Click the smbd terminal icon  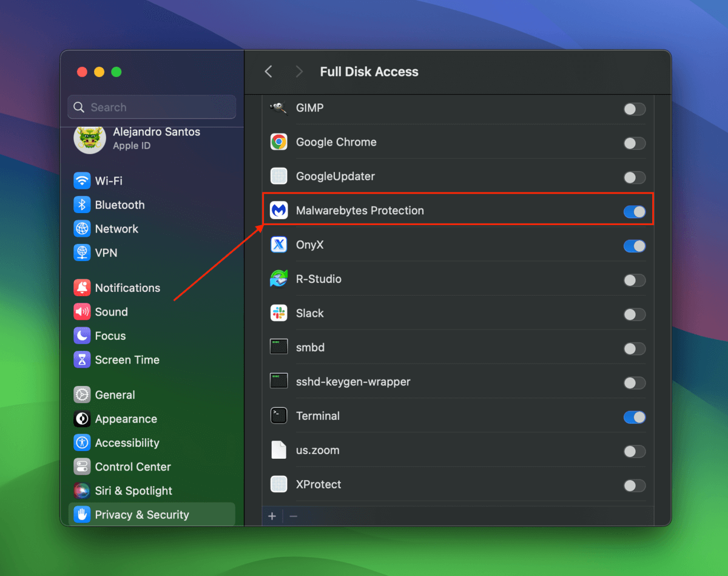click(x=278, y=347)
